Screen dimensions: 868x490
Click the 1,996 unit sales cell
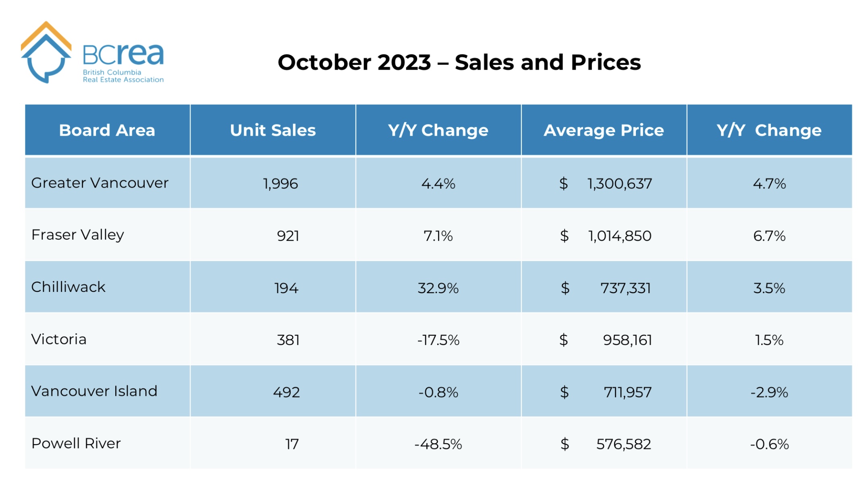click(280, 184)
